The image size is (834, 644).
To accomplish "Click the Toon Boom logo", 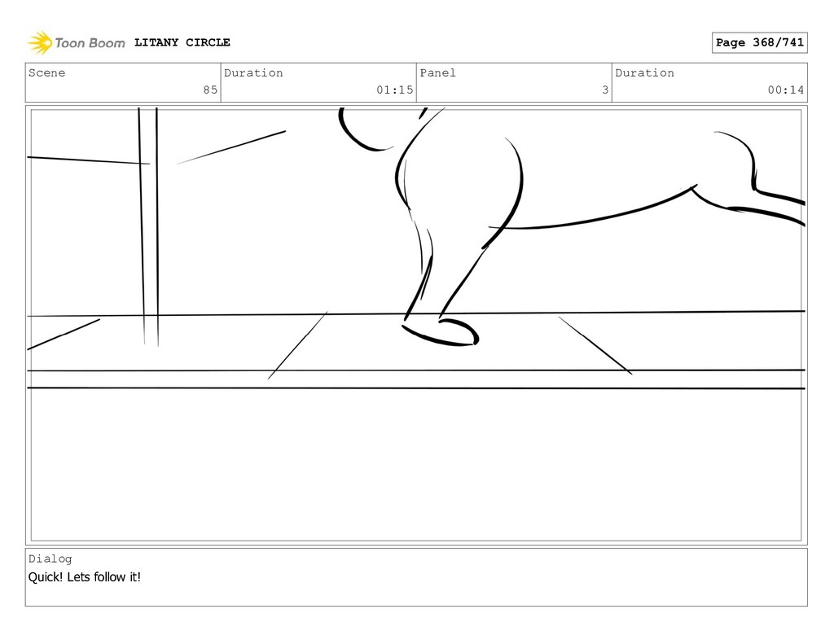I will (x=77, y=42).
